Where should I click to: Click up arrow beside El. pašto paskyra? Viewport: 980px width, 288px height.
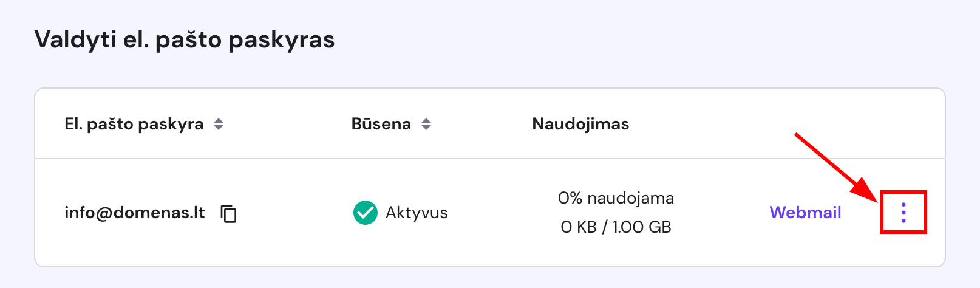click(219, 120)
